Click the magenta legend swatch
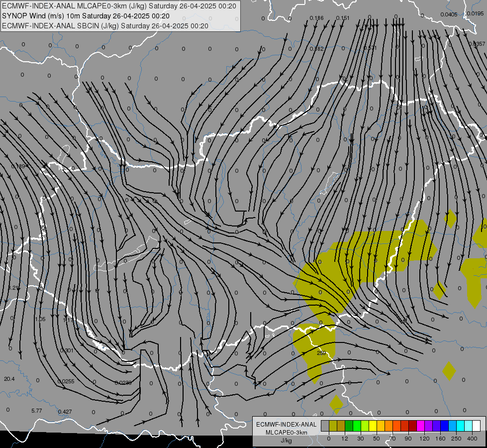 [x=421, y=426]
